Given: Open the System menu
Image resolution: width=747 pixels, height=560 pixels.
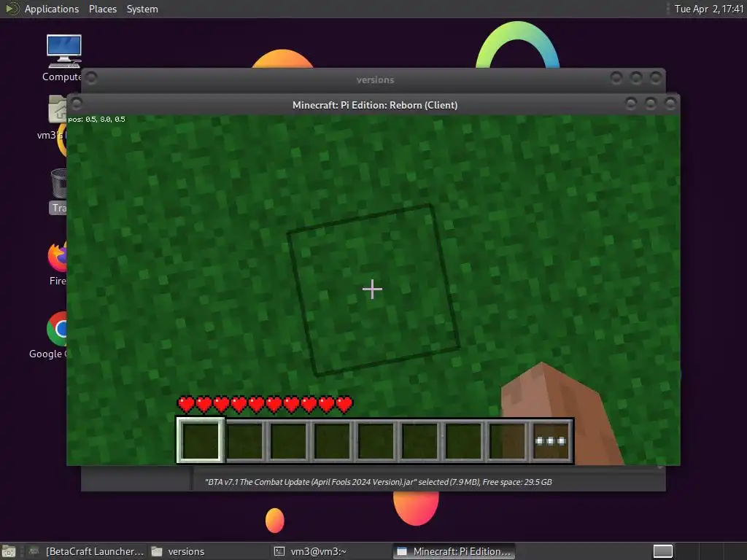Looking at the screenshot, I should tap(142, 9).
